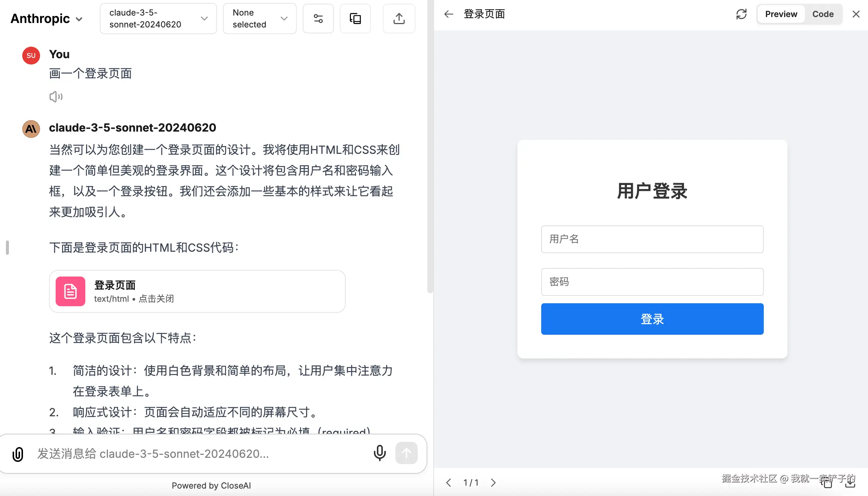Start voice input with microphone icon
Screen dimensions: 868x496
click(x=379, y=453)
